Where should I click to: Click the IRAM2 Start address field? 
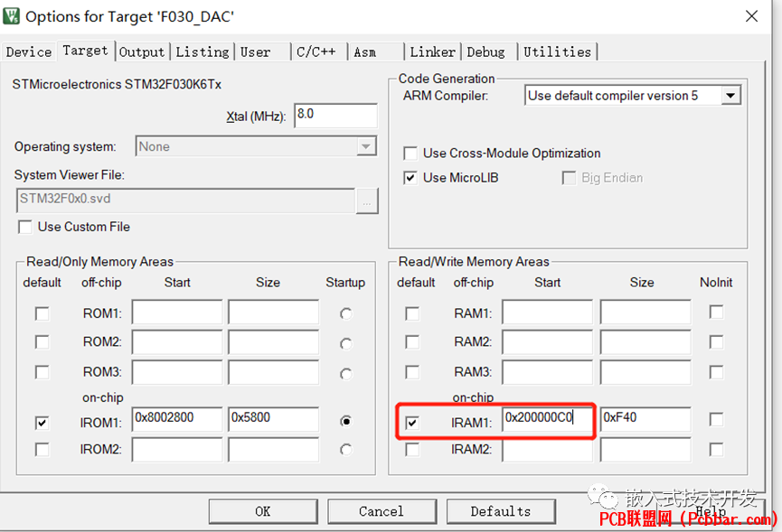[x=547, y=451]
